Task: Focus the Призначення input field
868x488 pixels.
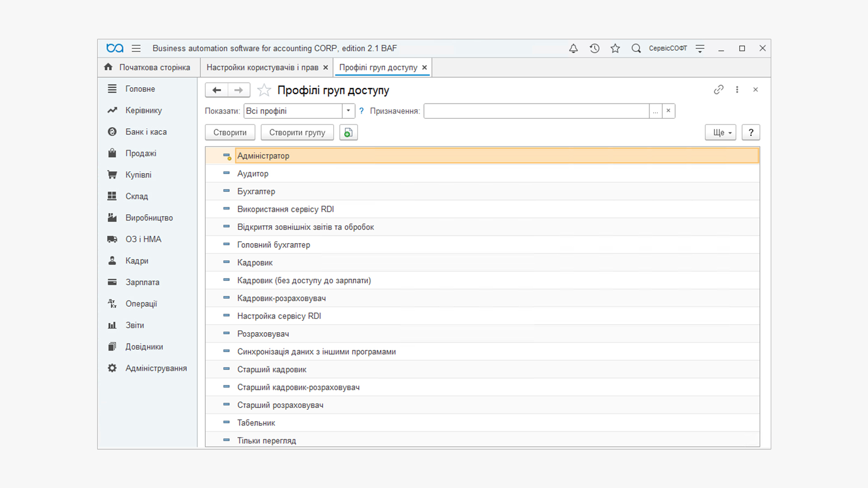Action: pos(536,111)
